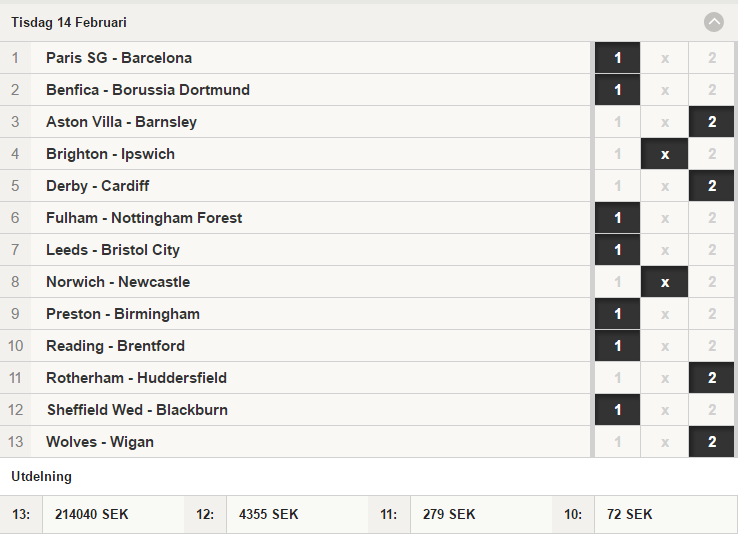Select 2 for Brighton - Ipswich

pos(711,154)
